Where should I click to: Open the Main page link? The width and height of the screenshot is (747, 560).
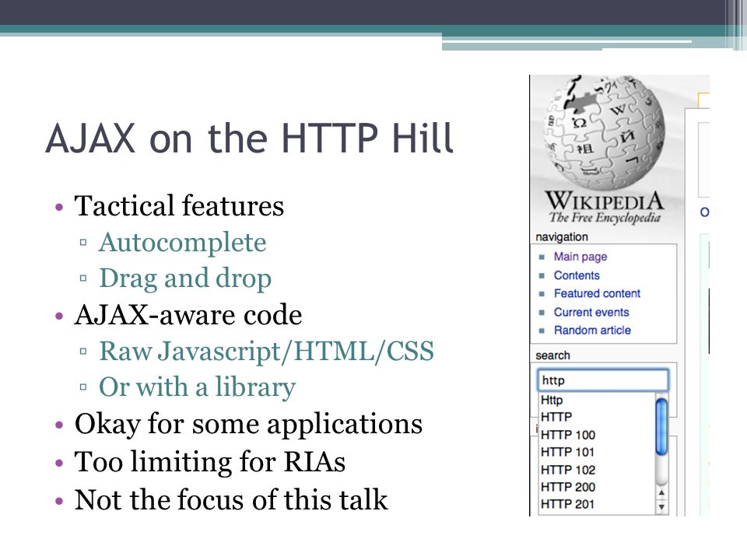580,257
